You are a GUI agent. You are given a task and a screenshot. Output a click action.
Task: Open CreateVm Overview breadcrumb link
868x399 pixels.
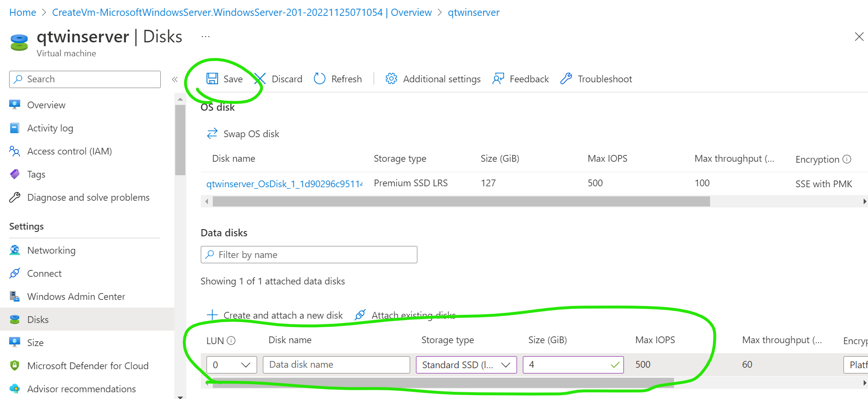click(242, 13)
